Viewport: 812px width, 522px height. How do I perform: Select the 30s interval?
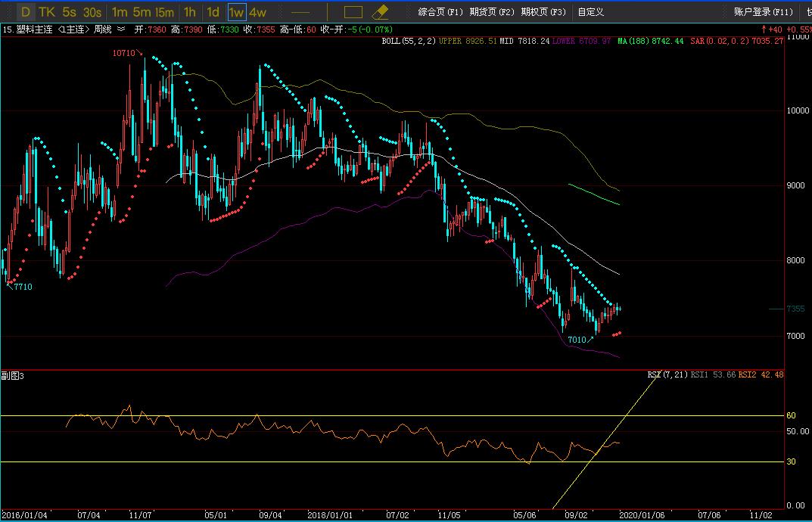point(92,12)
